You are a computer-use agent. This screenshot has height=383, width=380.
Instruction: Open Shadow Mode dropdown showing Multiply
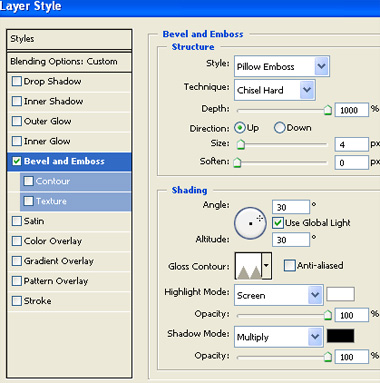[279, 337]
